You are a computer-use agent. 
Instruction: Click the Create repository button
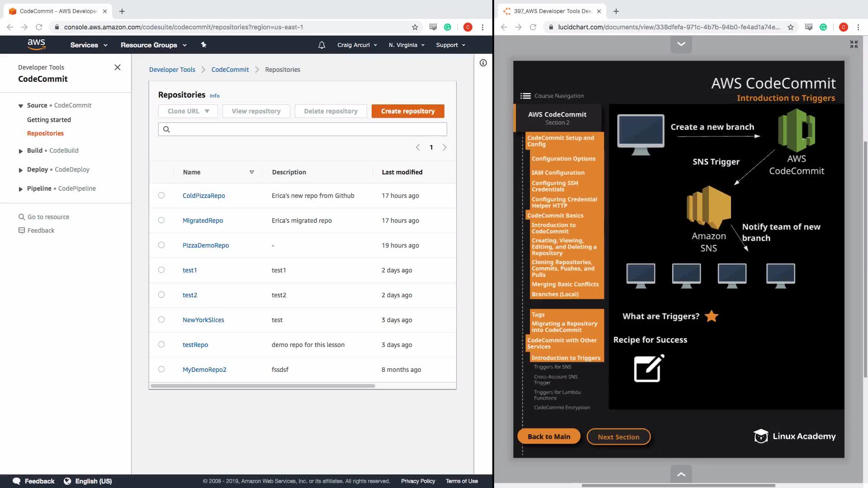pos(408,111)
